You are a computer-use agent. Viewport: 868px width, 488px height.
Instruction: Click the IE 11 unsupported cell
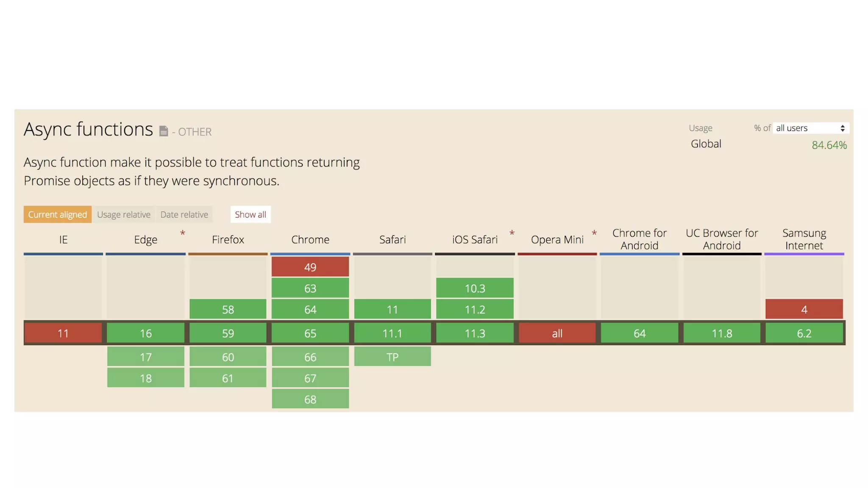63,333
